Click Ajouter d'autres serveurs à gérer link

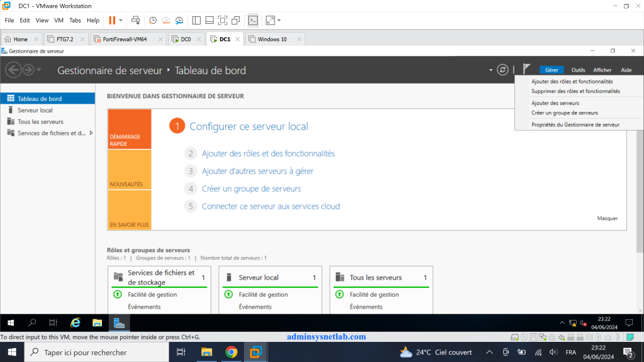[257, 171]
